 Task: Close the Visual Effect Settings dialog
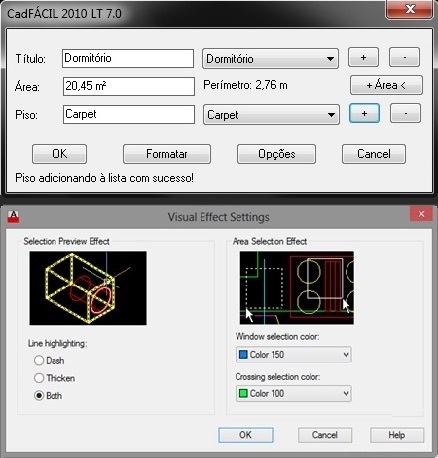coord(421,214)
